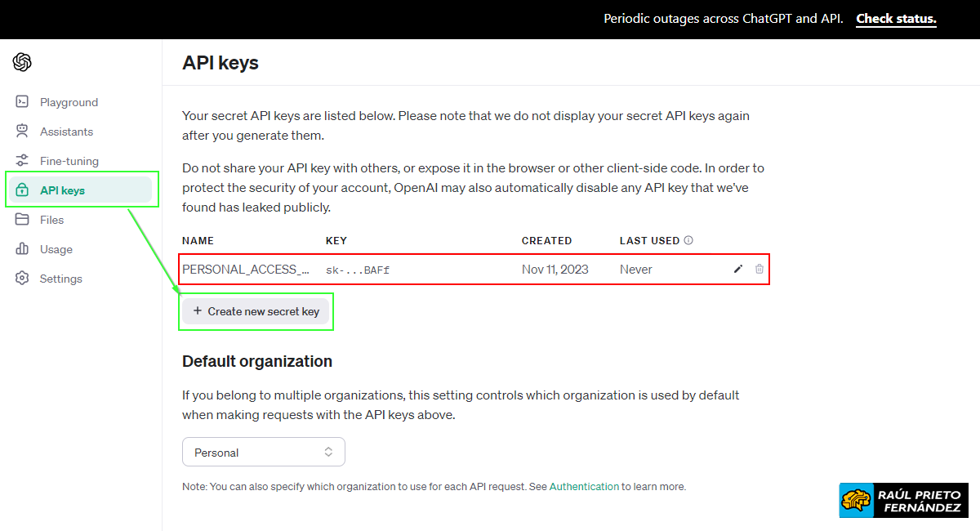
Task: Delete the API key using trash icon
Action: tap(759, 269)
